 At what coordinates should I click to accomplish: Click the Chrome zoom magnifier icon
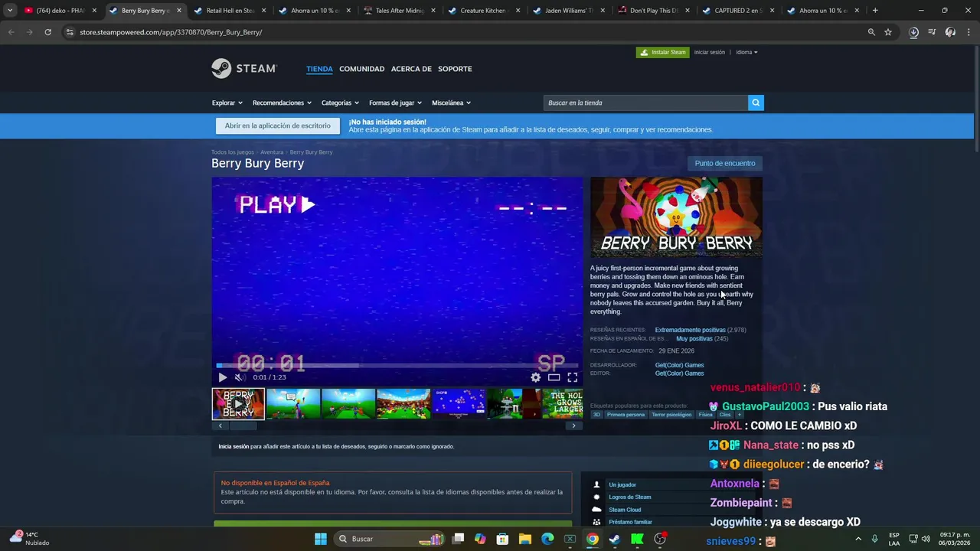point(871,32)
